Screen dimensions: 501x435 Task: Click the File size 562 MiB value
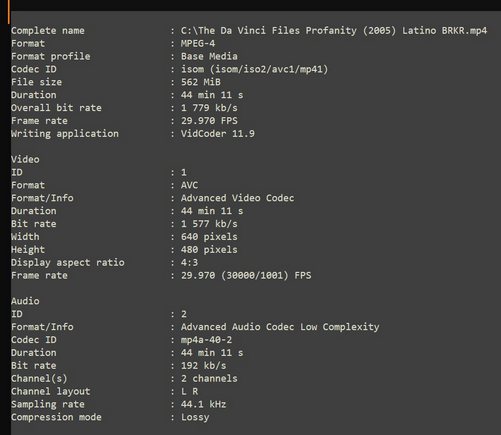(201, 82)
